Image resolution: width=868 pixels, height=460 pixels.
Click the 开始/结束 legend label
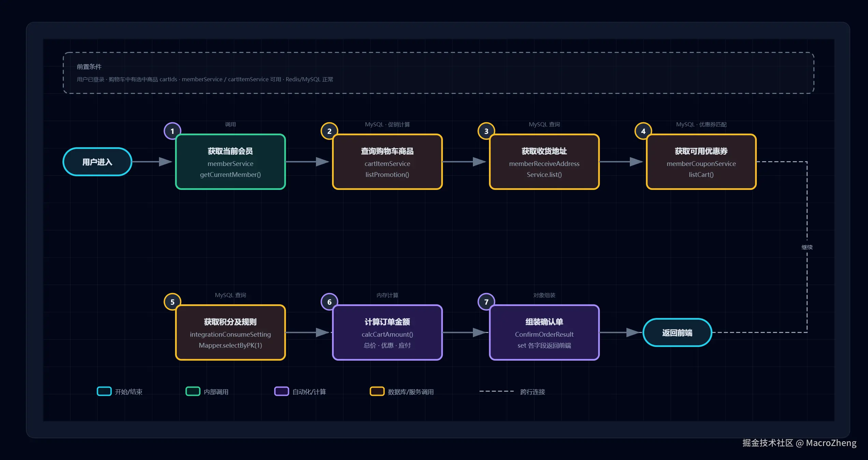click(x=129, y=392)
